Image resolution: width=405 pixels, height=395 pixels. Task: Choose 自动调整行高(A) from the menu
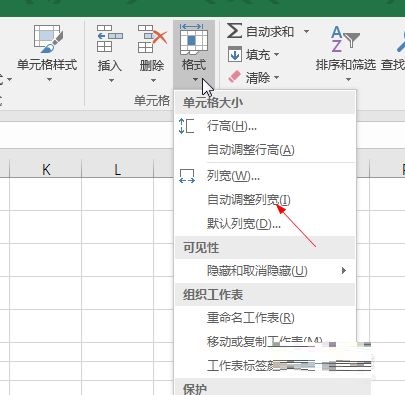[x=265, y=150]
